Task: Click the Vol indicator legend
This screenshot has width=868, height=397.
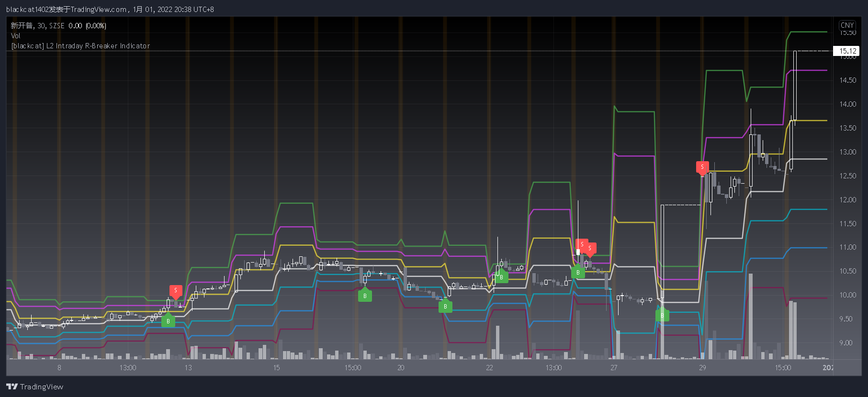Action: tap(16, 36)
